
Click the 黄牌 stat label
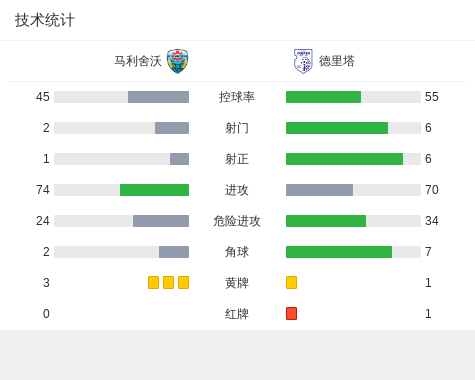click(237, 283)
